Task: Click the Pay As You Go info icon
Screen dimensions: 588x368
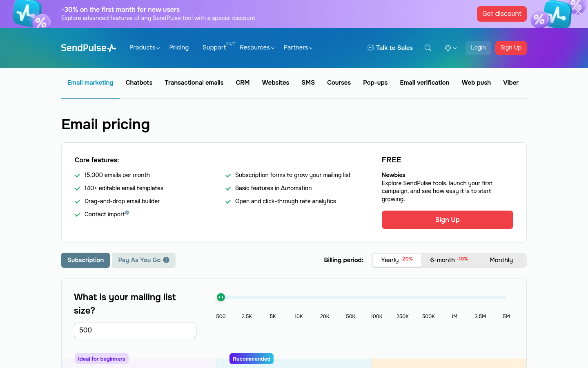Action: tap(166, 260)
